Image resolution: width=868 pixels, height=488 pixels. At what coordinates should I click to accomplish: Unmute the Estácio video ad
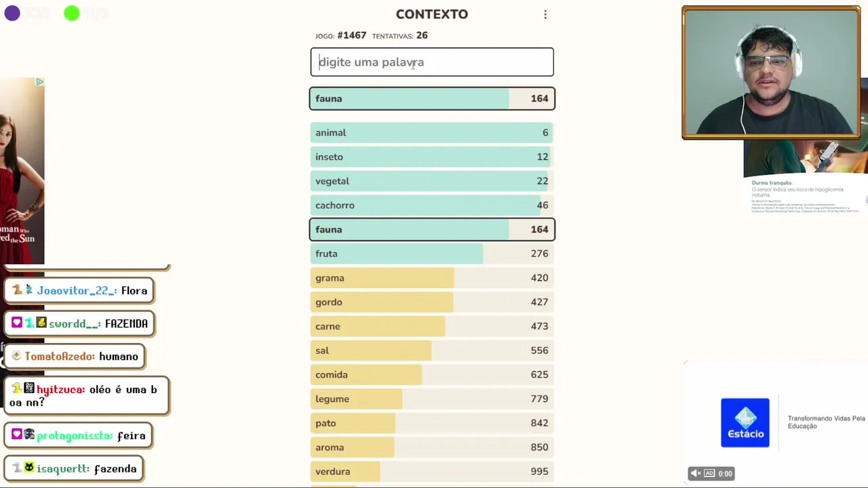click(x=695, y=473)
